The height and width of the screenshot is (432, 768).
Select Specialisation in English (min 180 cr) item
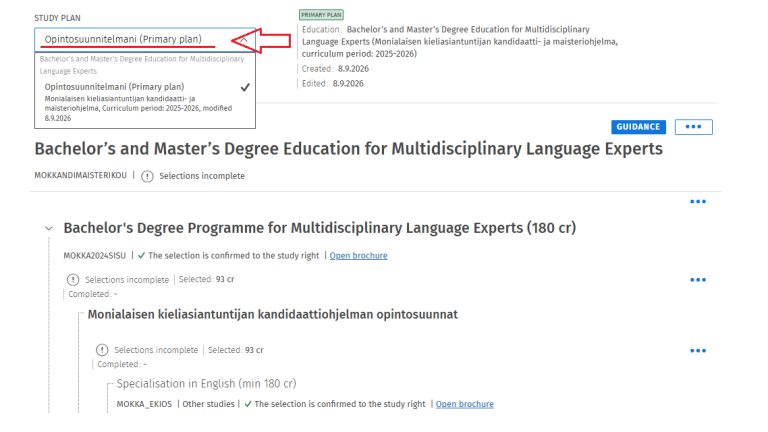[206, 384]
